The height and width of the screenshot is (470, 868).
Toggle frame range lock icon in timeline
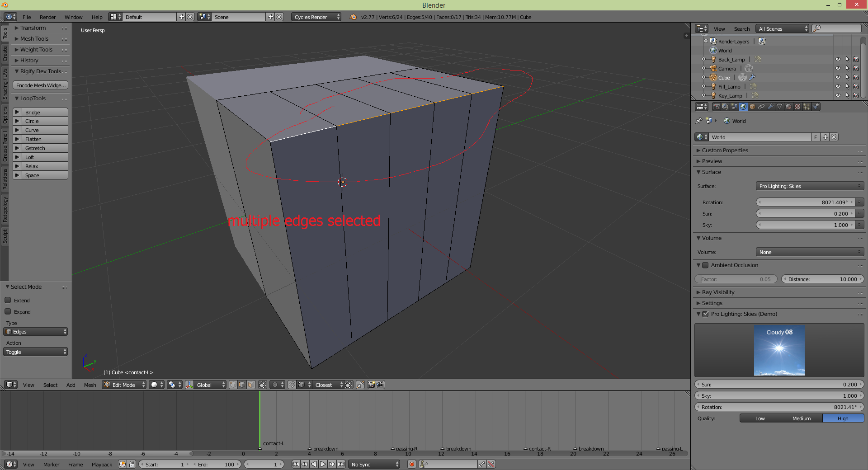pyautogui.click(x=132, y=464)
